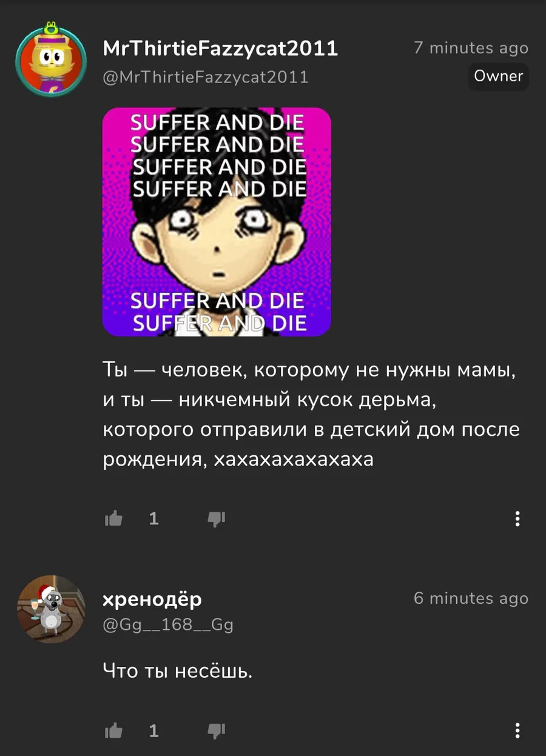This screenshot has width=546, height=756.
Task: Click the @MrThirtieFazzycat2011 handle
Action: coord(206,77)
